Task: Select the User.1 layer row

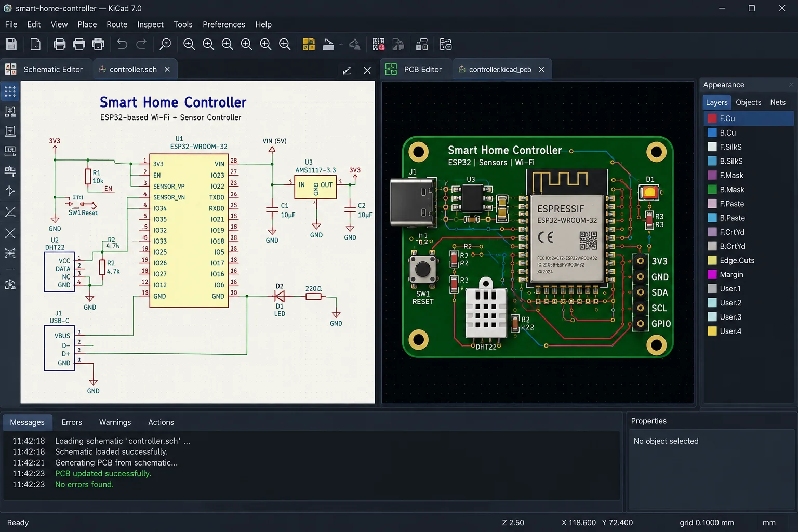Action: [x=749, y=289]
